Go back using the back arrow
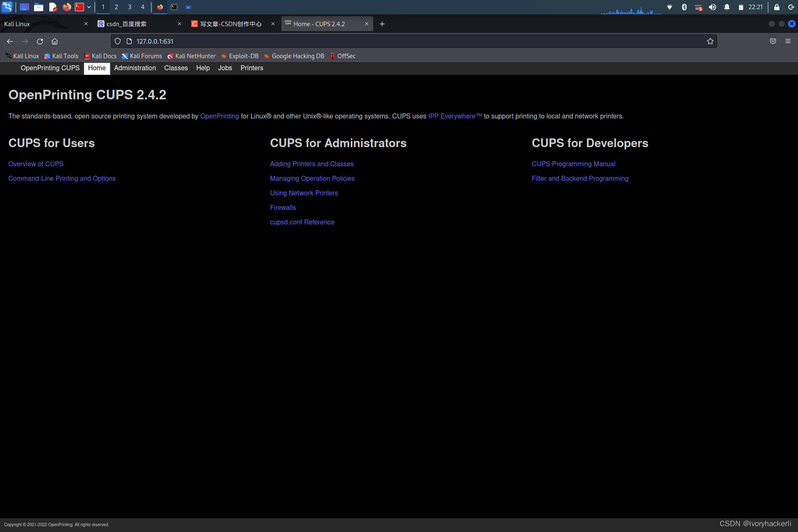Screen dimensions: 798x532 [x=10, y=41]
